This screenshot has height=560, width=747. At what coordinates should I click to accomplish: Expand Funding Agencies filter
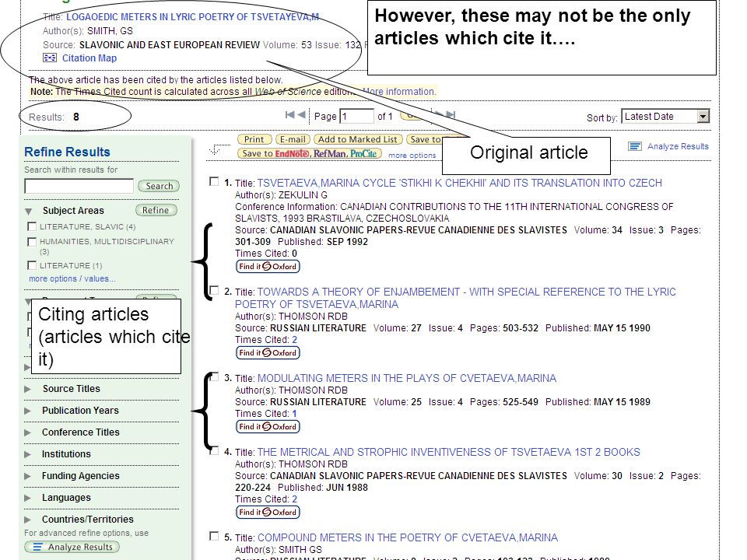click(28, 476)
